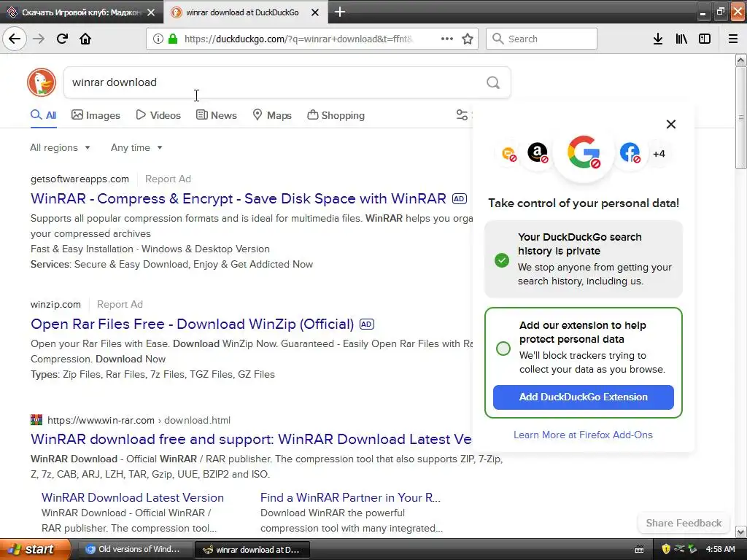Switch to Shopping results
The width and height of the screenshot is (747, 560).
click(336, 115)
